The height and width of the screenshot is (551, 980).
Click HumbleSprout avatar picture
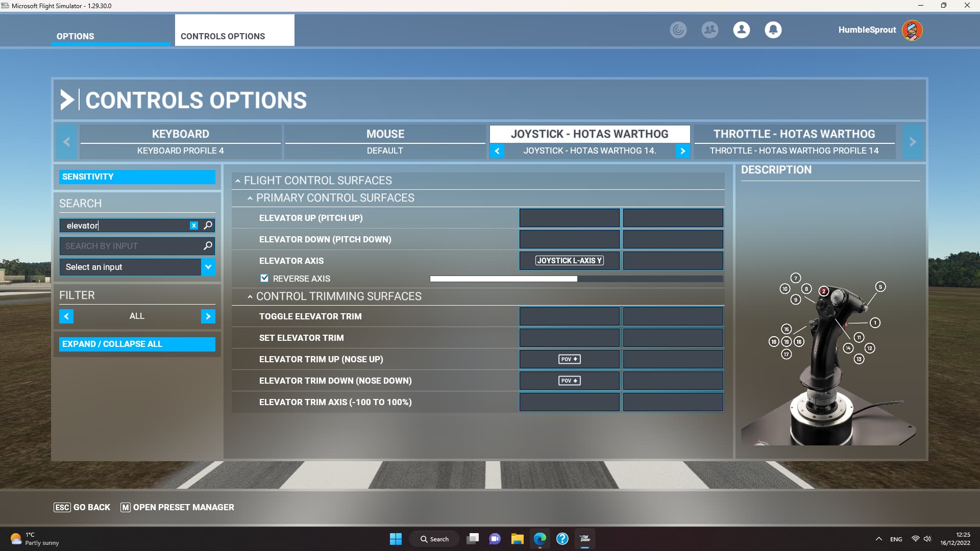(912, 30)
